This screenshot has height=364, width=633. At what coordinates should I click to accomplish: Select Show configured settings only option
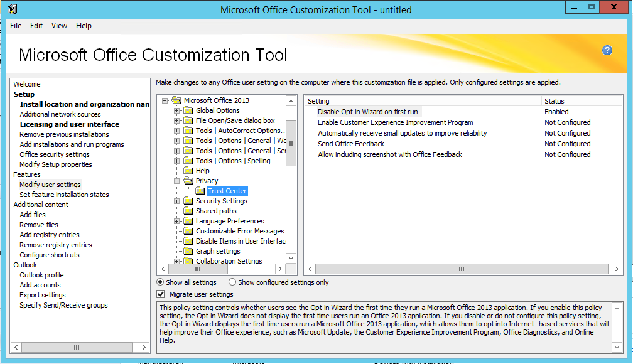coord(232,282)
